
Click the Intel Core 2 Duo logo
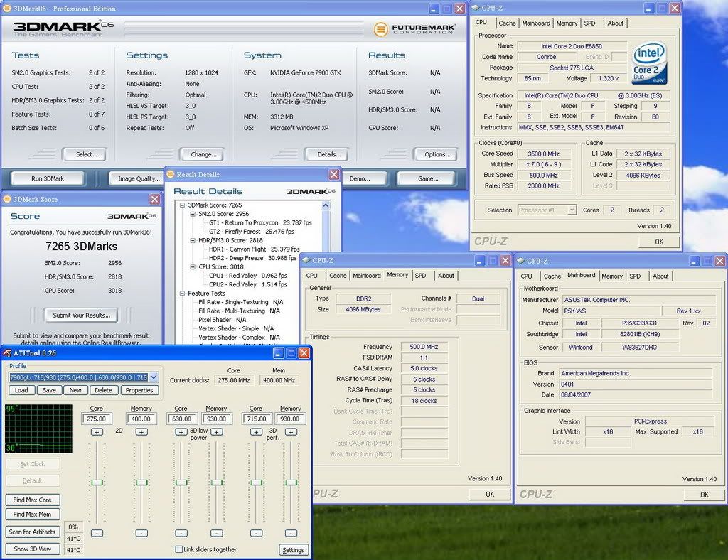(x=650, y=63)
